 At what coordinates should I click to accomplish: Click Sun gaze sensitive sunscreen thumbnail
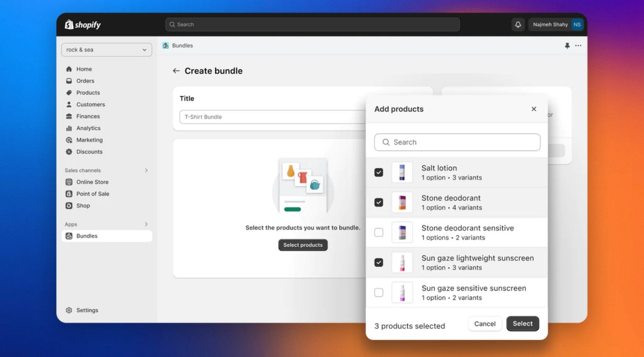click(x=402, y=292)
